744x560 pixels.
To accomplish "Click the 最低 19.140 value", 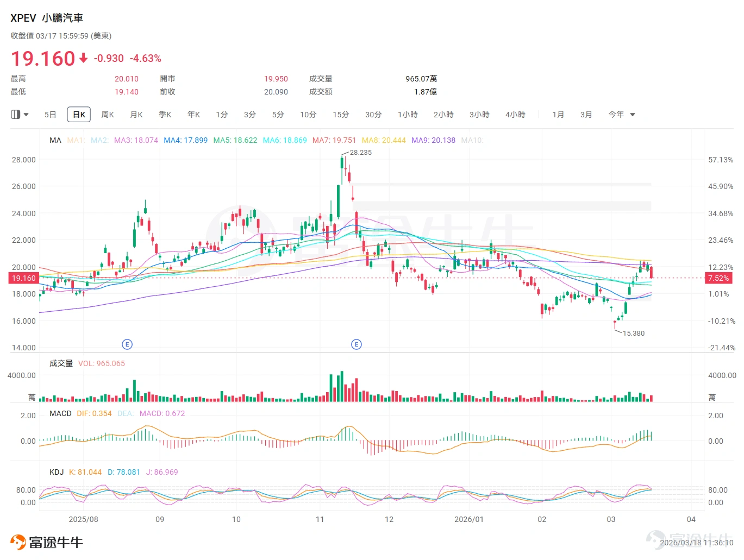I will tap(127, 92).
